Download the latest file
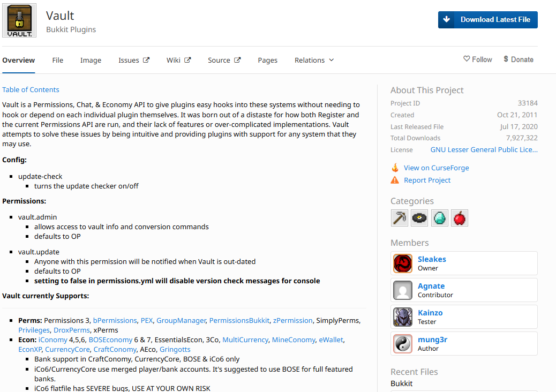The width and height of the screenshot is (556, 392). (487, 20)
